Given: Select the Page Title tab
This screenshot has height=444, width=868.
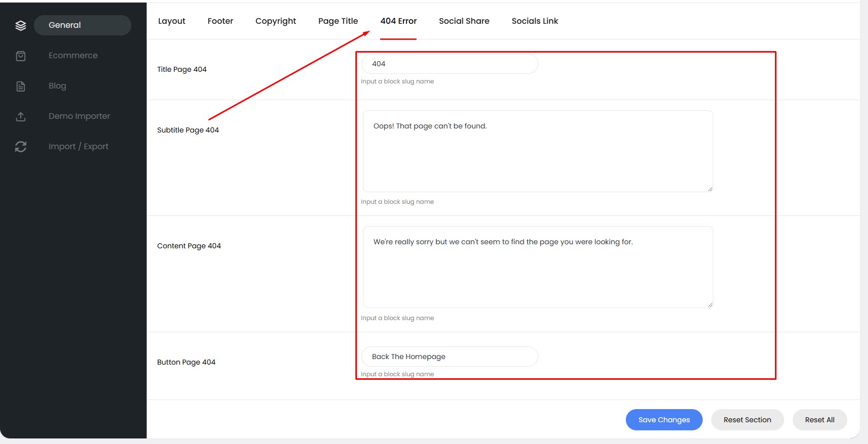Looking at the screenshot, I should (338, 21).
